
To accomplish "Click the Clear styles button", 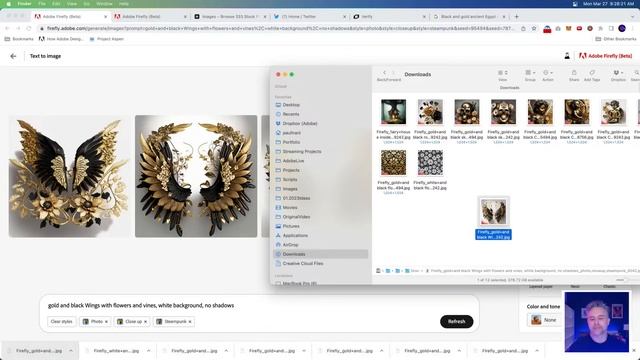I will tap(62, 322).
